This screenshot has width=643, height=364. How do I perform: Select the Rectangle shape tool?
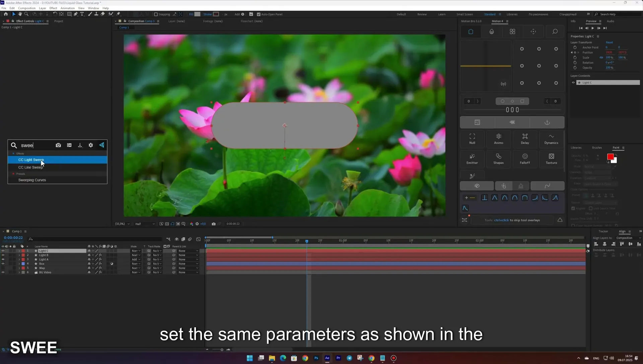pyautogui.click(x=69, y=14)
